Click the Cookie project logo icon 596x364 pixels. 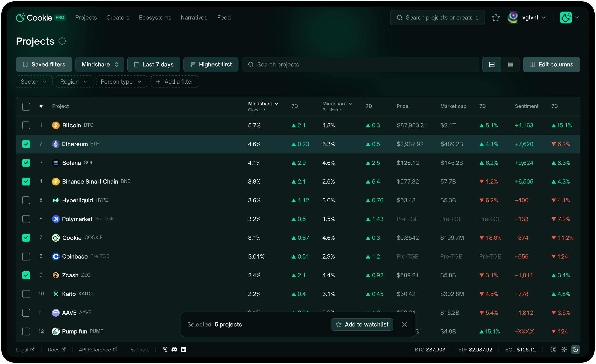click(x=56, y=238)
